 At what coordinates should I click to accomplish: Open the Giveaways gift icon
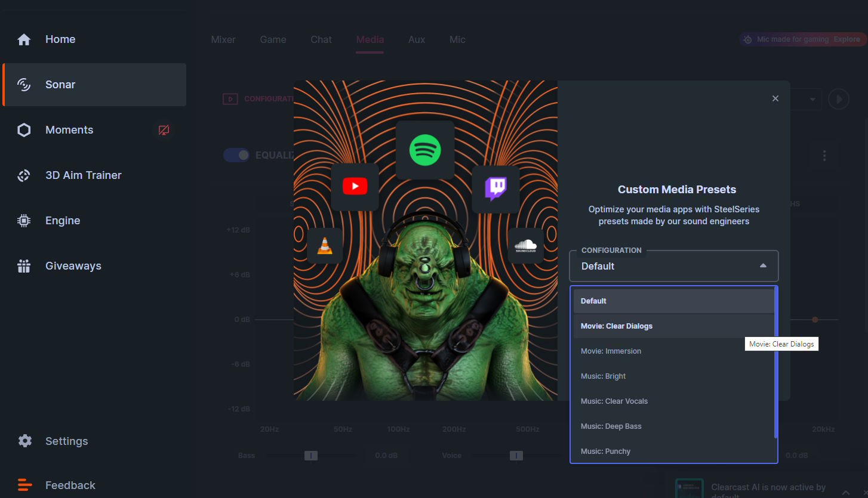click(x=24, y=266)
